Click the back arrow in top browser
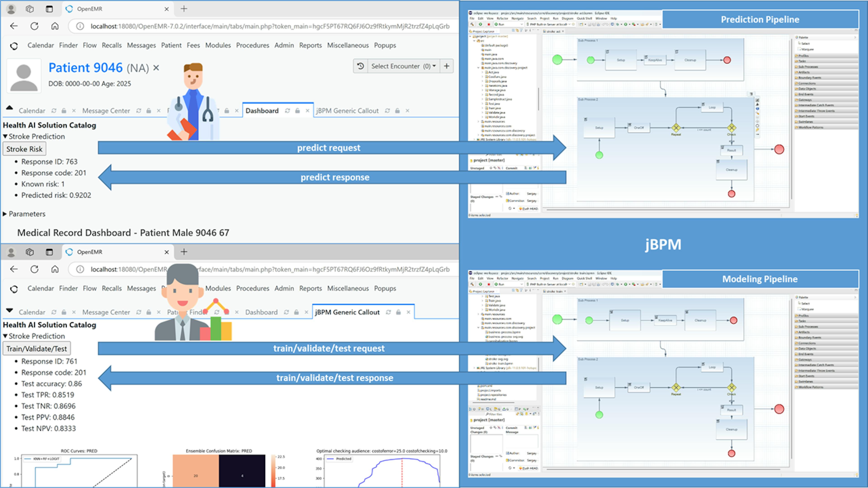The width and height of the screenshot is (868, 488). 14,26
